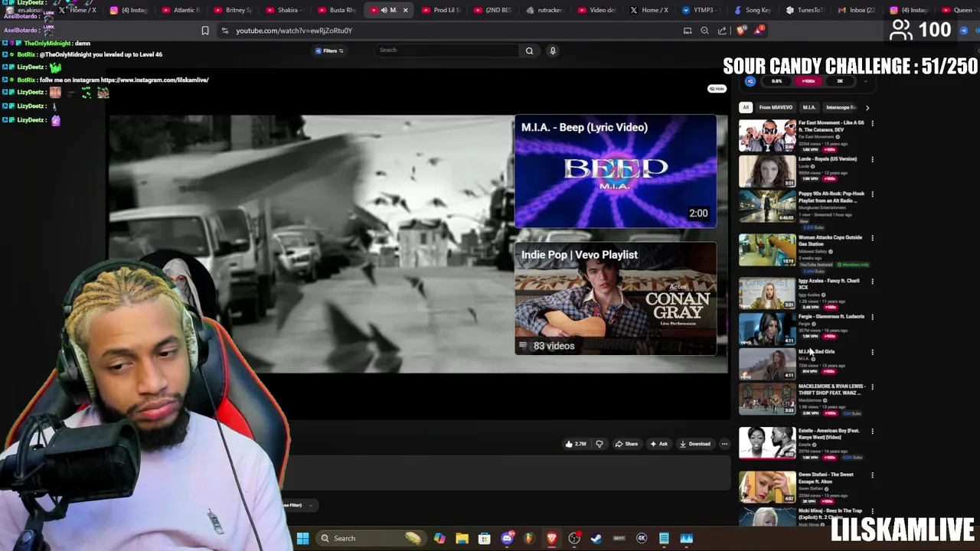Click the >100x pink stats pill
Image resolution: width=980 pixels, height=551 pixels.
tap(808, 81)
